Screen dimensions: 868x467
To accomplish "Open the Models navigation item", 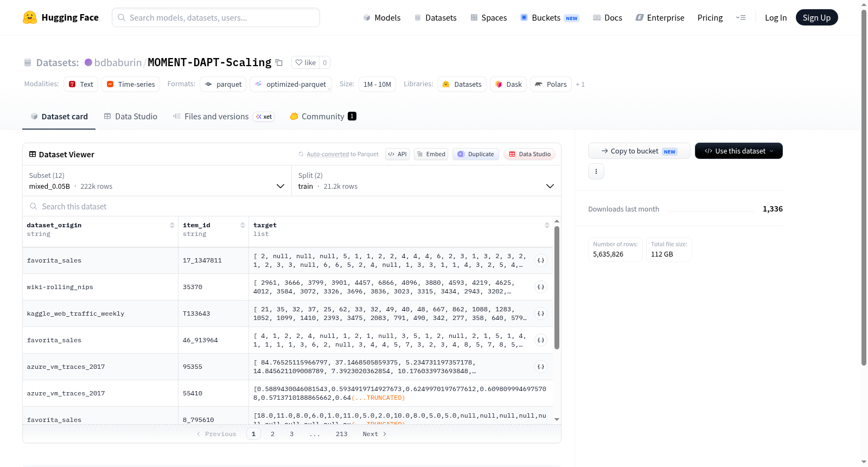I will coord(382,17).
